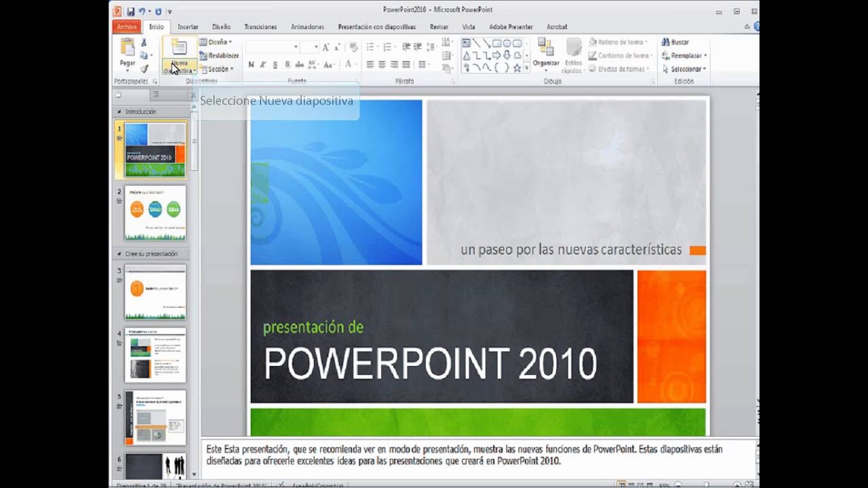Click the font color A button

tap(349, 64)
